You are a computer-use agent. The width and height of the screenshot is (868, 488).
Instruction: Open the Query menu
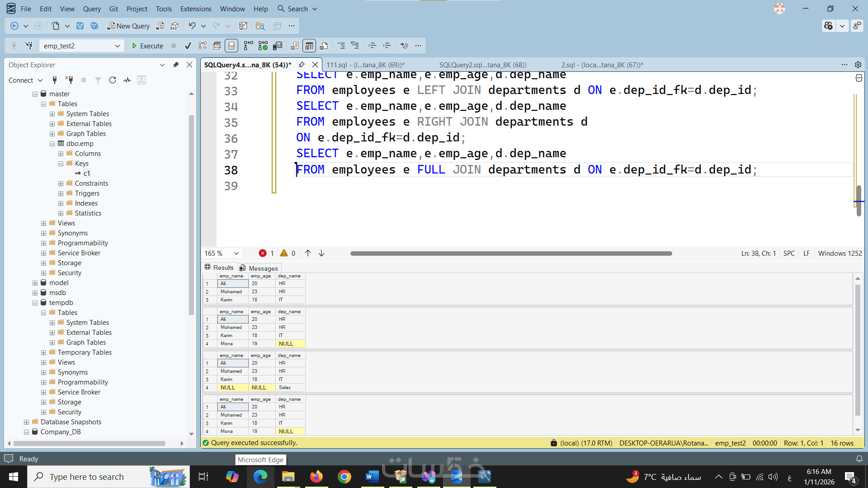[92, 9]
